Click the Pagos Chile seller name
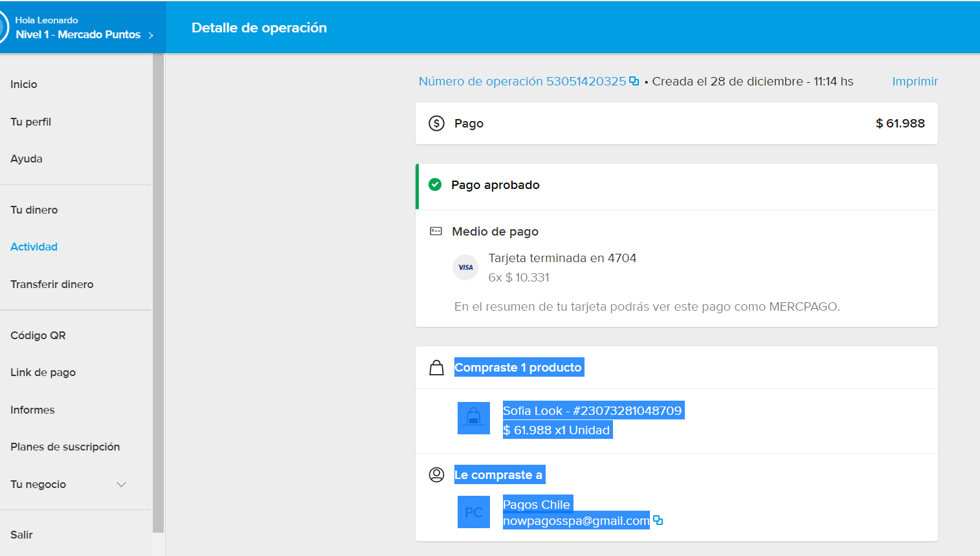 click(537, 504)
